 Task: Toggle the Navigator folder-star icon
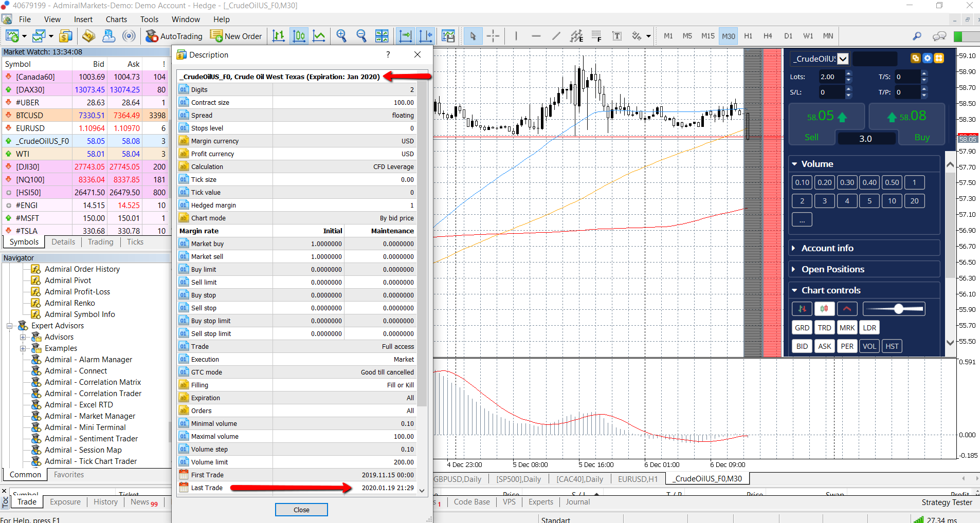(88, 36)
